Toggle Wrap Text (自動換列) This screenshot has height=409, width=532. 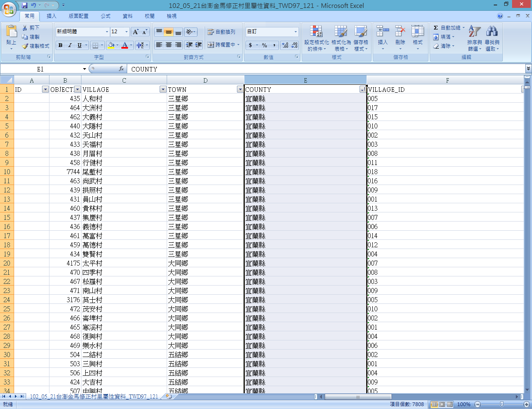tap(222, 32)
